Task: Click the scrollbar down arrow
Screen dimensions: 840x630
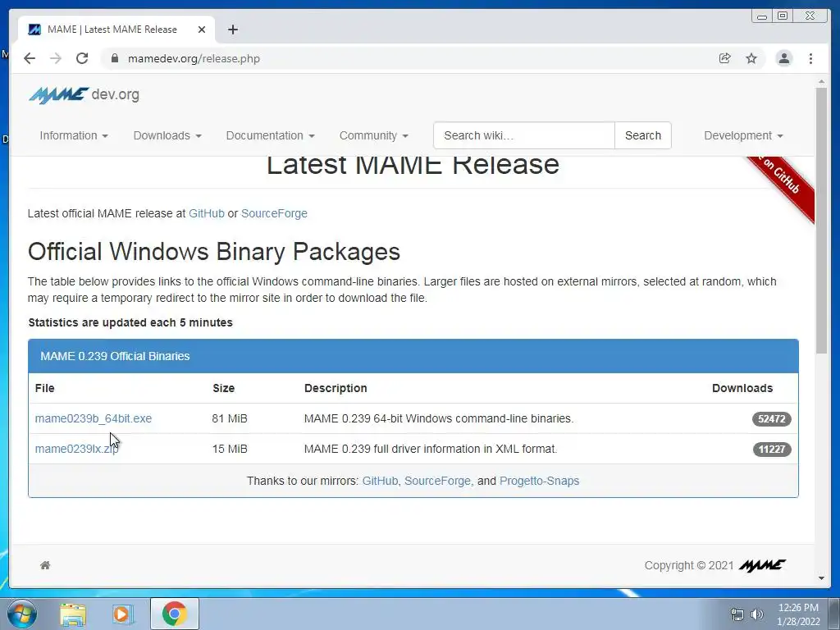Action: pyautogui.click(x=822, y=578)
